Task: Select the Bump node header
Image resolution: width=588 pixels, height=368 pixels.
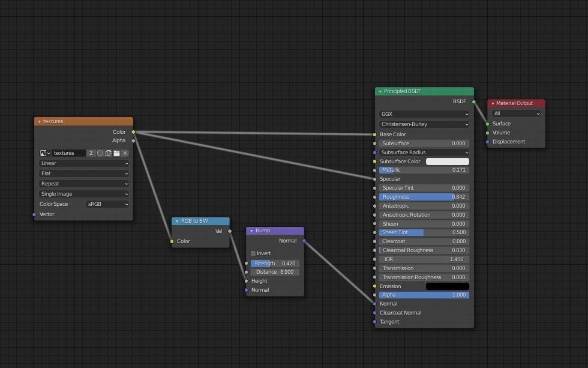Action: 275,231
